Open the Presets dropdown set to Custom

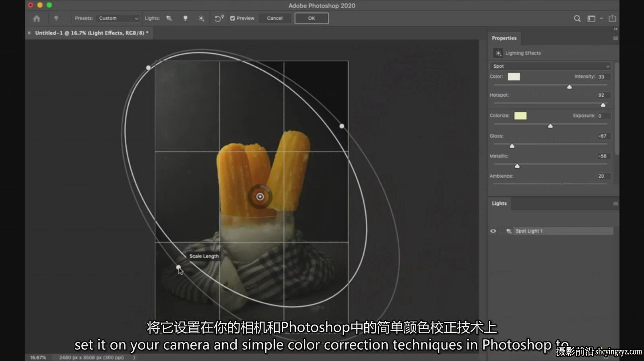click(x=118, y=18)
